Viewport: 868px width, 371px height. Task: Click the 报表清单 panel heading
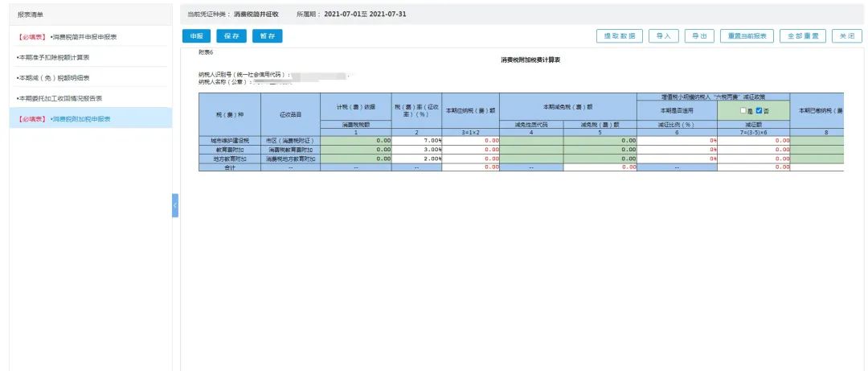tap(31, 14)
